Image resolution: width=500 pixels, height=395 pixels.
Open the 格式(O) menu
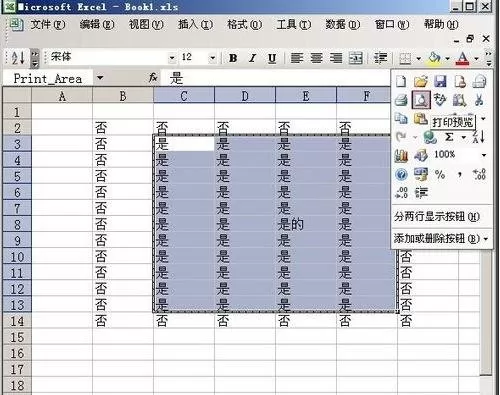244,24
